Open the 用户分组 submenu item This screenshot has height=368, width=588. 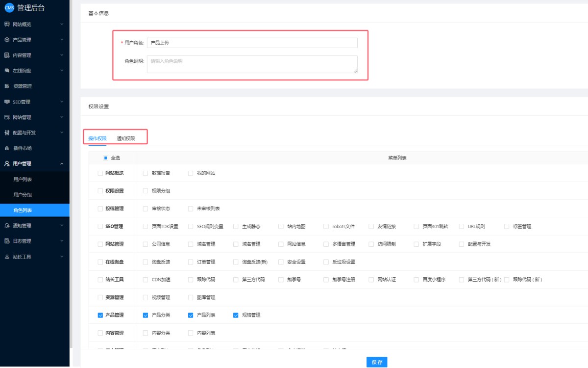point(23,195)
